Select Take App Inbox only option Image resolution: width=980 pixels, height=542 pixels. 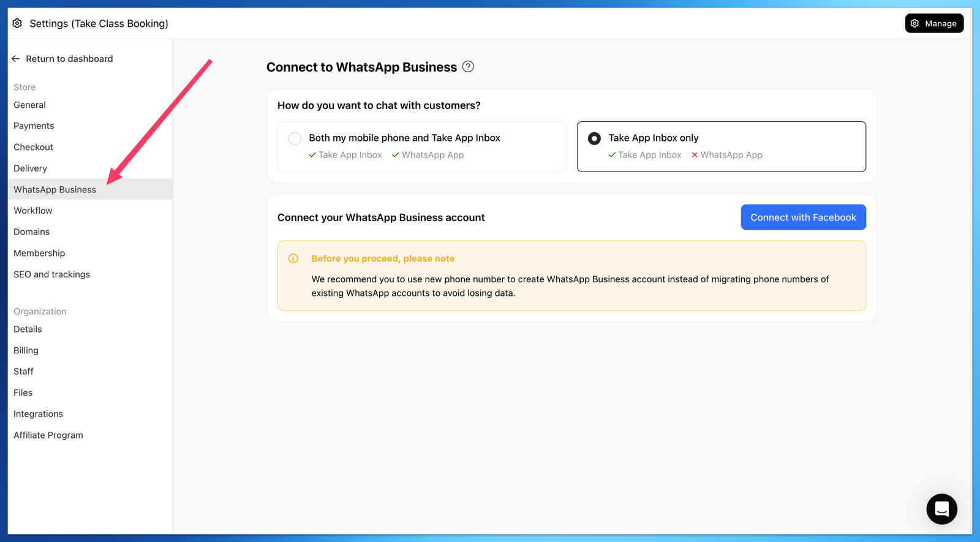(722, 146)
